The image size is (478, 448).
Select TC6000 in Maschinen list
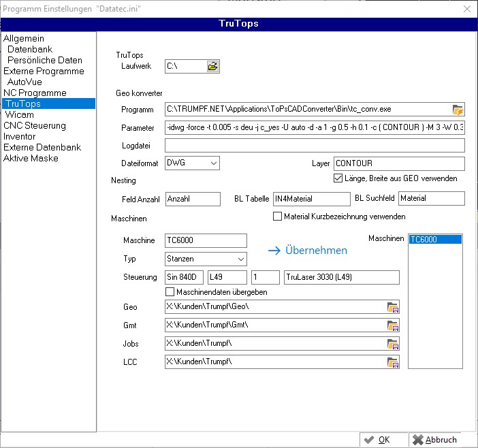(435, 239)
